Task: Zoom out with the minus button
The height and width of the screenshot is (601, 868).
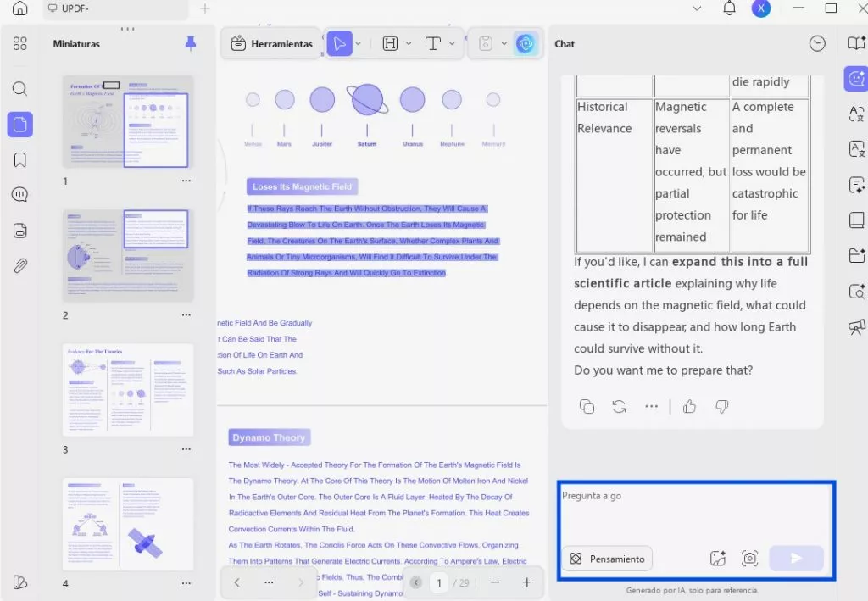Action: (495, 582)
